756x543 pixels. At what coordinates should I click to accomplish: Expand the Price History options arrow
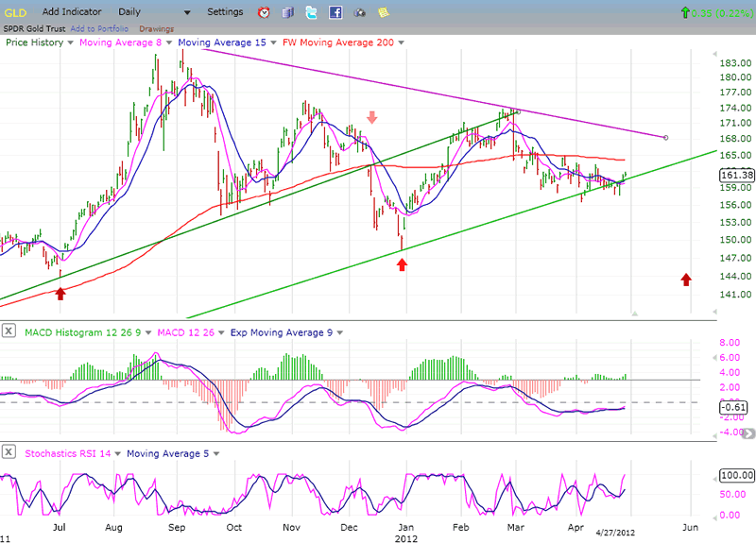click(71, 42)
